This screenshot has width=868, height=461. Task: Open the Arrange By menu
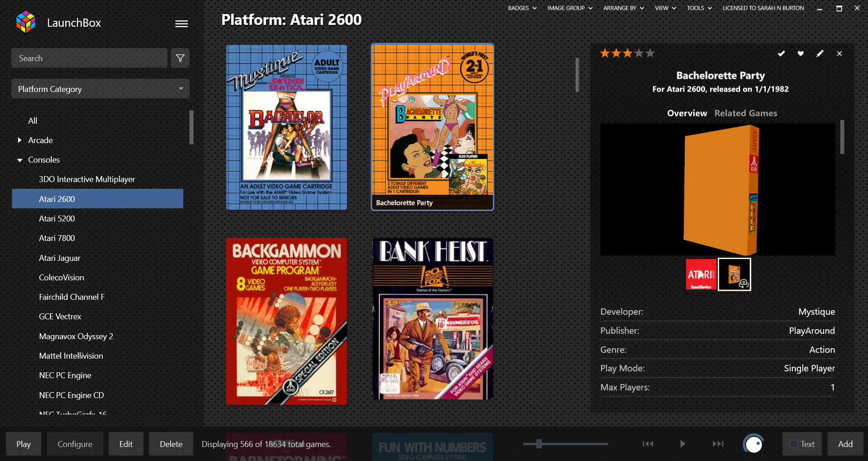[x=624, y=8]
